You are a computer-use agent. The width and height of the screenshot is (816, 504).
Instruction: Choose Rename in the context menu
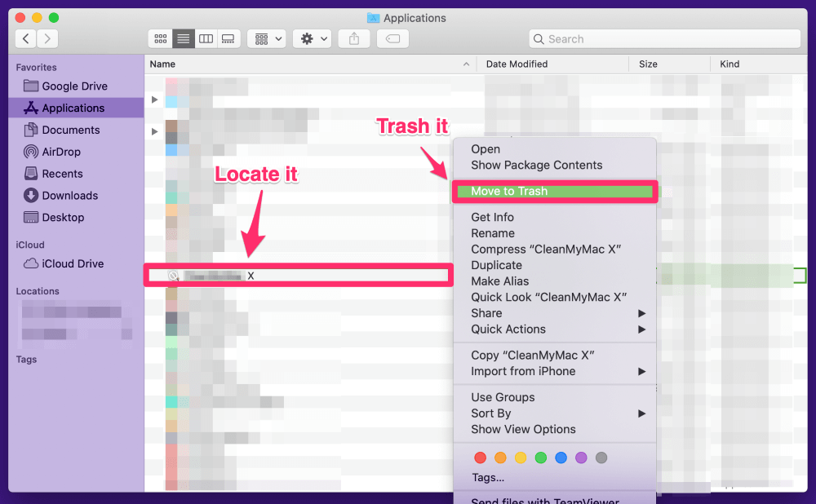click(x=555, y=233)
